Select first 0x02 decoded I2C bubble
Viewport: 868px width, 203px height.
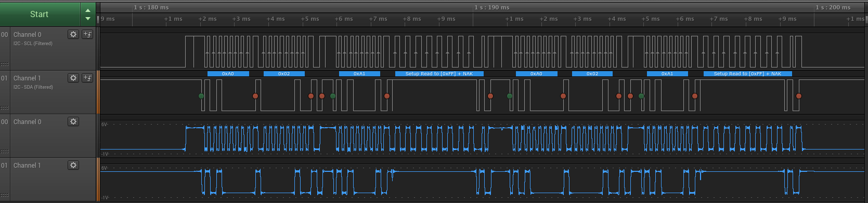click(x=284, y=74)
